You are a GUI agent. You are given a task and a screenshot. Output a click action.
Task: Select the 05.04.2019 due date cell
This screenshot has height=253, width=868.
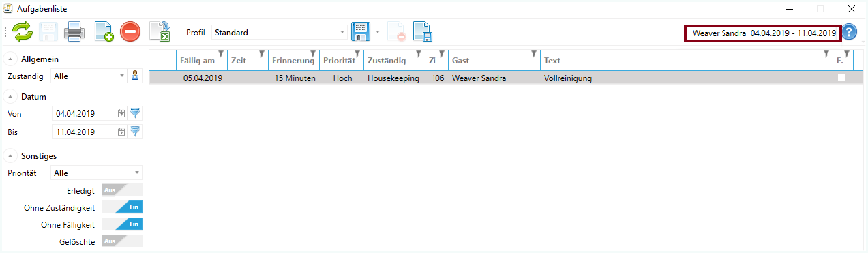coord(203,78)
